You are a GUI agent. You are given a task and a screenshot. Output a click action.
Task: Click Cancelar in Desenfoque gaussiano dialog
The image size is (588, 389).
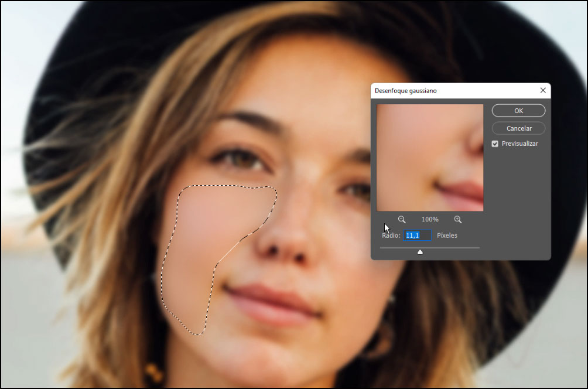click(x=518, y=128)
